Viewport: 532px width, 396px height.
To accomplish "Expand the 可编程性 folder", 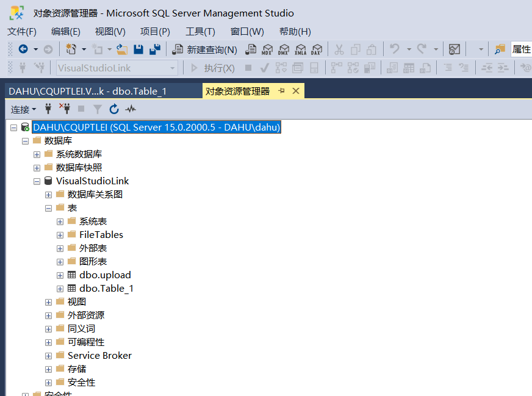I will point(49,342).
